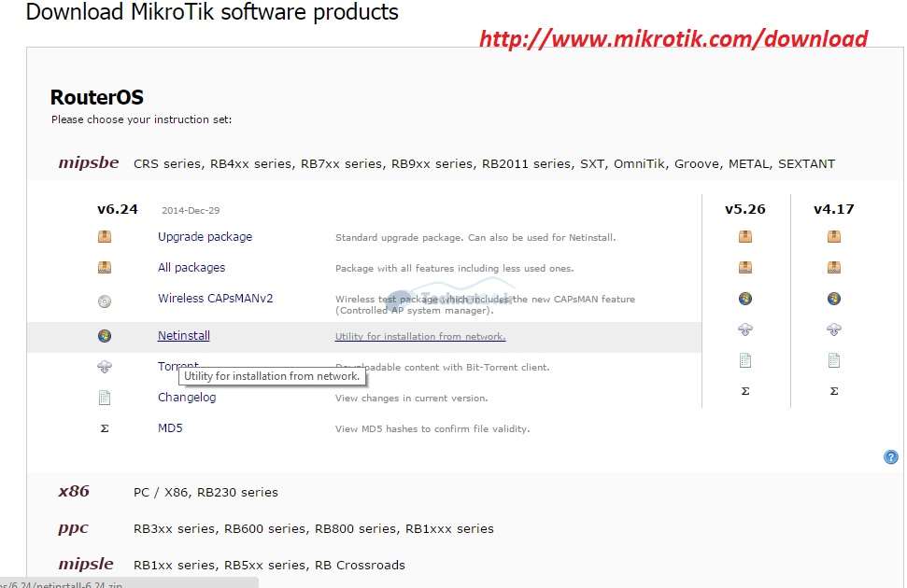Screen dimensions: 907x588
Task: Select the v6.24 version heading
Action: click(118, 209)
